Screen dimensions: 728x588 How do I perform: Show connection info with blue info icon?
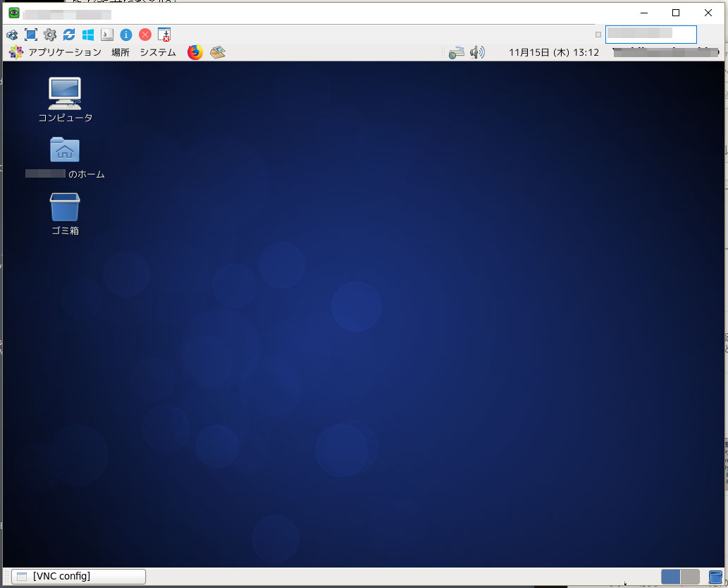(126, 35)
